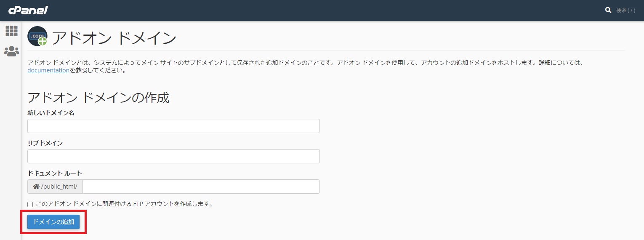Viewport: 644px width, 240px height.
Task: Click the ドキュメント ルート path field
Action: click(x=201, y=187)
